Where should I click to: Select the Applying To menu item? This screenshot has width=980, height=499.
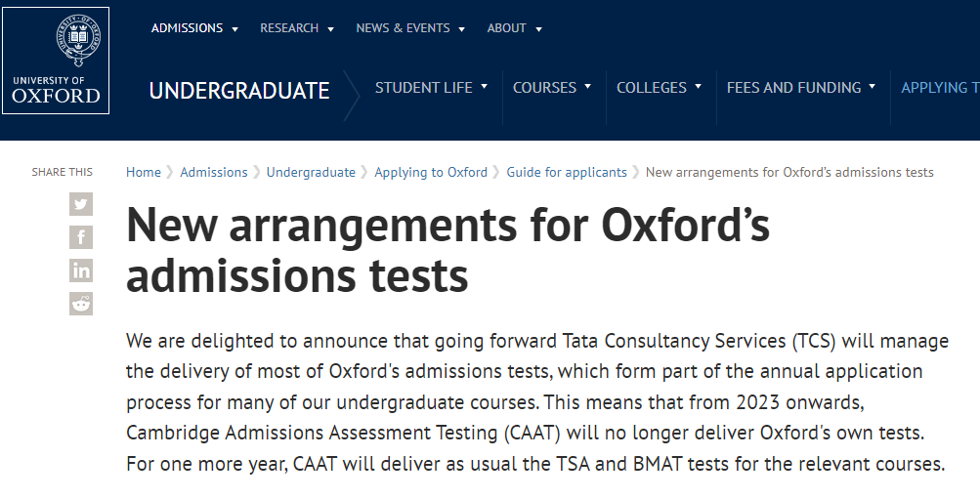(940, 88)
